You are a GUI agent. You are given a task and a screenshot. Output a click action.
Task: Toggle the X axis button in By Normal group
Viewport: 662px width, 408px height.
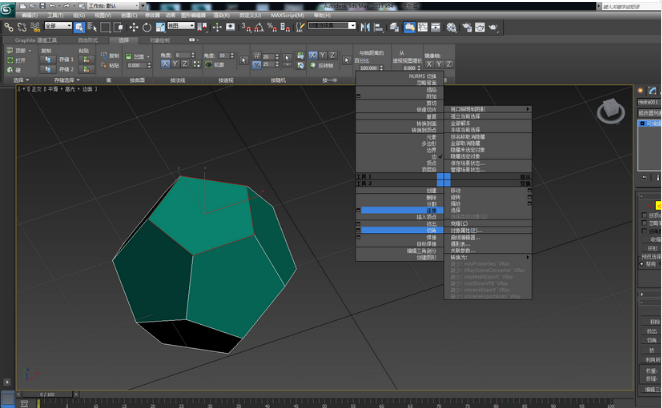[x=165, y=64]
